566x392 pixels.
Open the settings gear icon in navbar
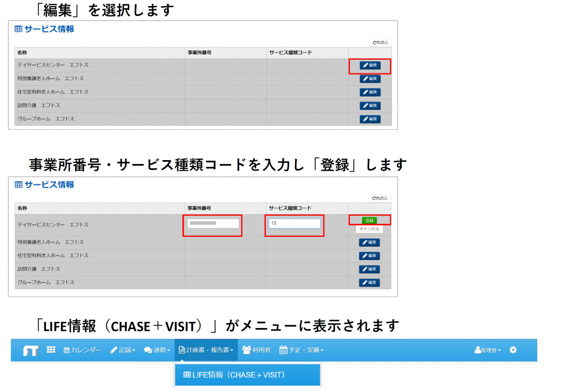coord(513,349)
